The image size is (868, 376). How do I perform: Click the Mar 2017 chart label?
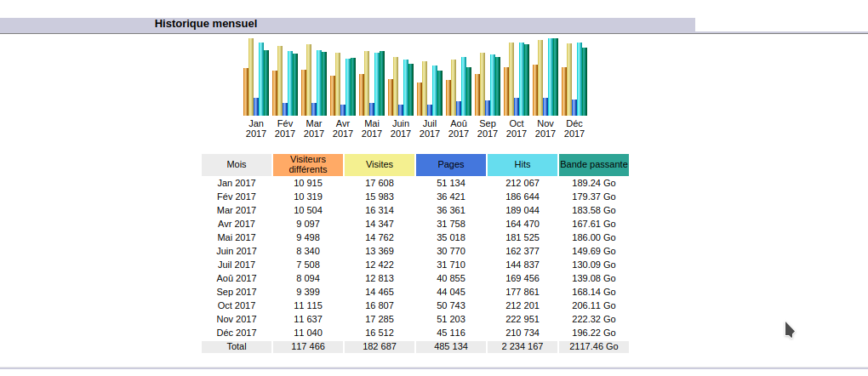[314, 128]
